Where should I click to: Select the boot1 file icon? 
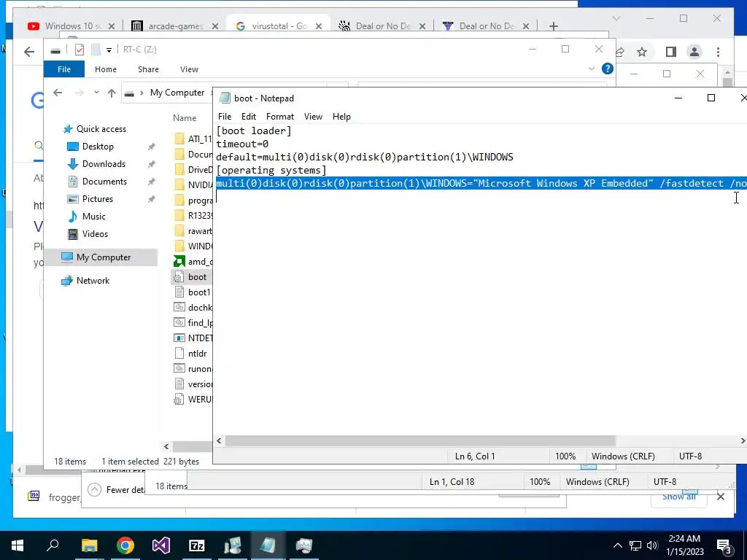click(179, 292)
